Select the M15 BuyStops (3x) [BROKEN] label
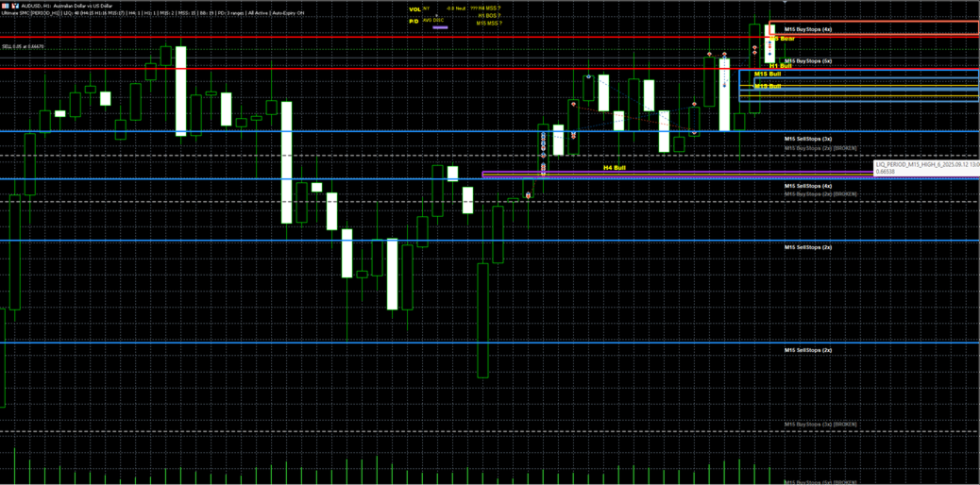This screenshot has height=485, width=980. (820, 425)
